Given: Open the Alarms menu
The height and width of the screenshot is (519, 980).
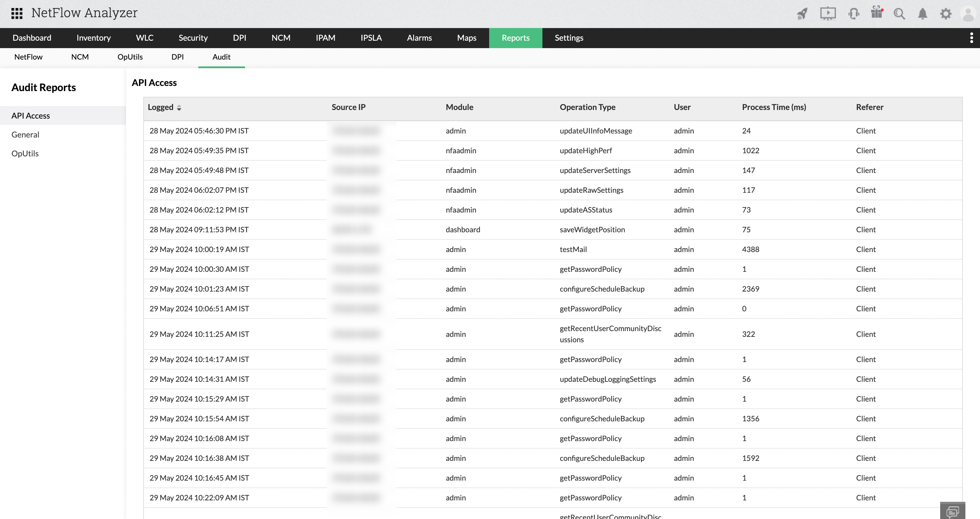Looking at the screenshot, I should (419, 38).
